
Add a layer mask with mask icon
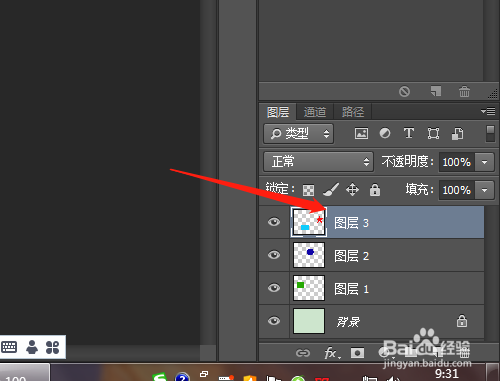click(357, 353)
